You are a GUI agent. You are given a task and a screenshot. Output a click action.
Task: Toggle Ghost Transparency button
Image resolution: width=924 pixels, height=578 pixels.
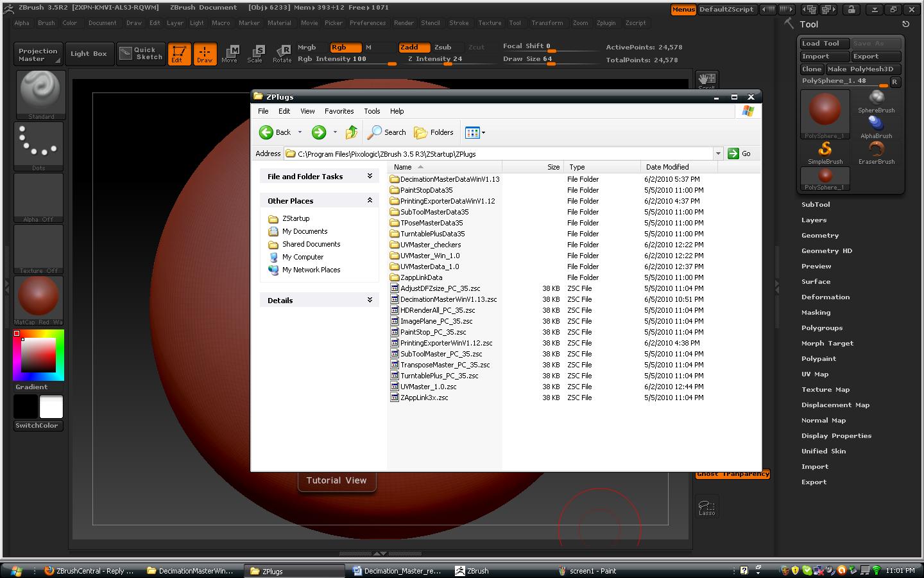click(733, 474)
